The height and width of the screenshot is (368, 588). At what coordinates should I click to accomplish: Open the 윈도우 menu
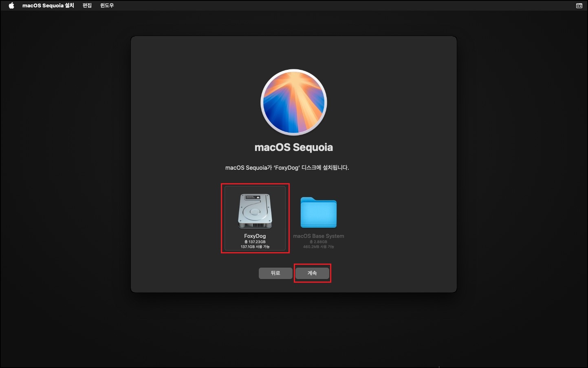pyautogui.click(x=107, y=5)
